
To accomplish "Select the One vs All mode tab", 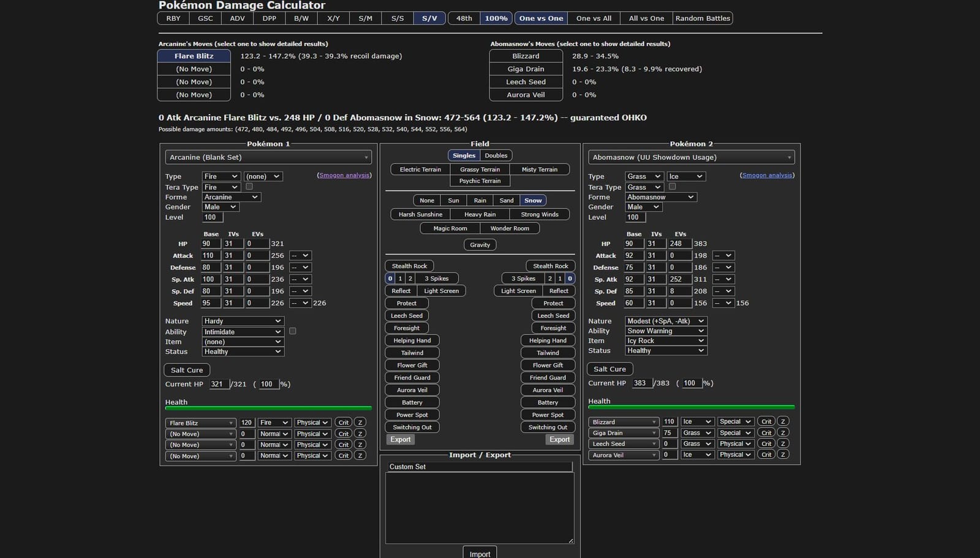I will pyautogui.click(x=593, y=18).
